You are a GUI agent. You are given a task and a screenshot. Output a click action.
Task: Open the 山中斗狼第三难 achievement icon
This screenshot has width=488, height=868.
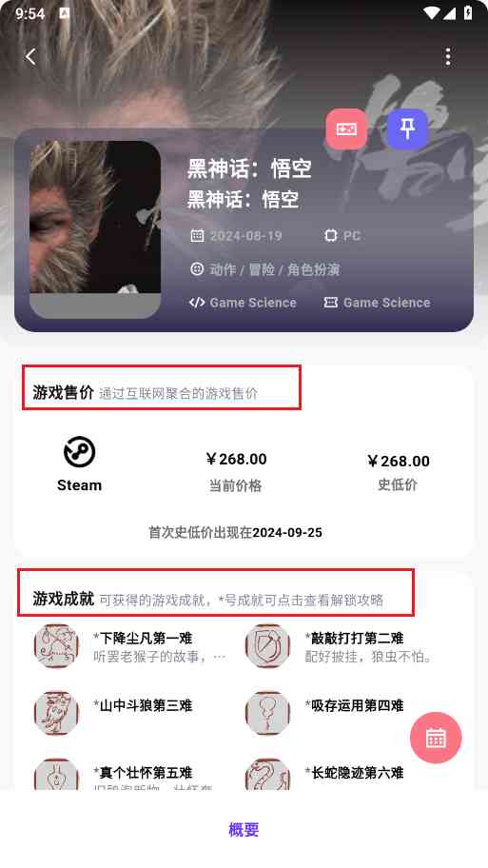pos(56,713)
